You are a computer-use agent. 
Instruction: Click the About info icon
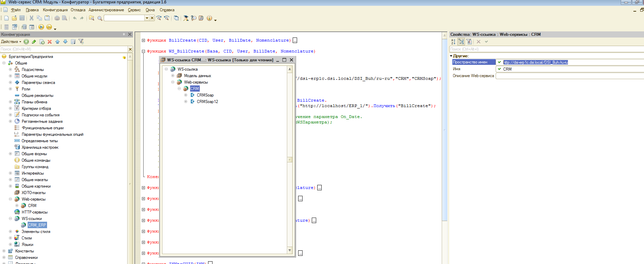(209, 18)
